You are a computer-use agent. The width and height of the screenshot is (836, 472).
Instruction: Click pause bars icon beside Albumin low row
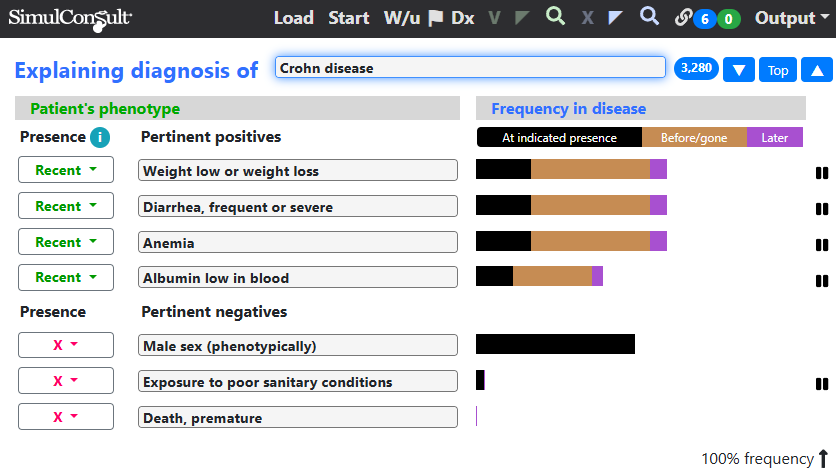click(822, 281)
